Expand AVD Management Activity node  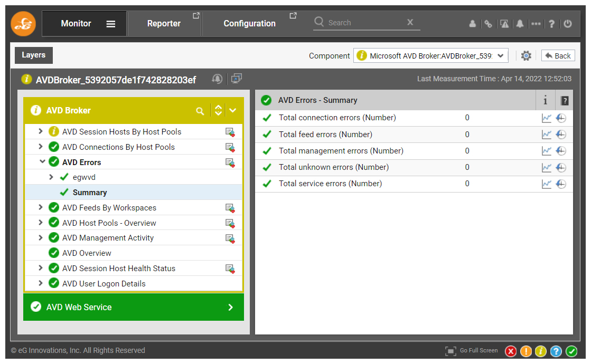40,237
